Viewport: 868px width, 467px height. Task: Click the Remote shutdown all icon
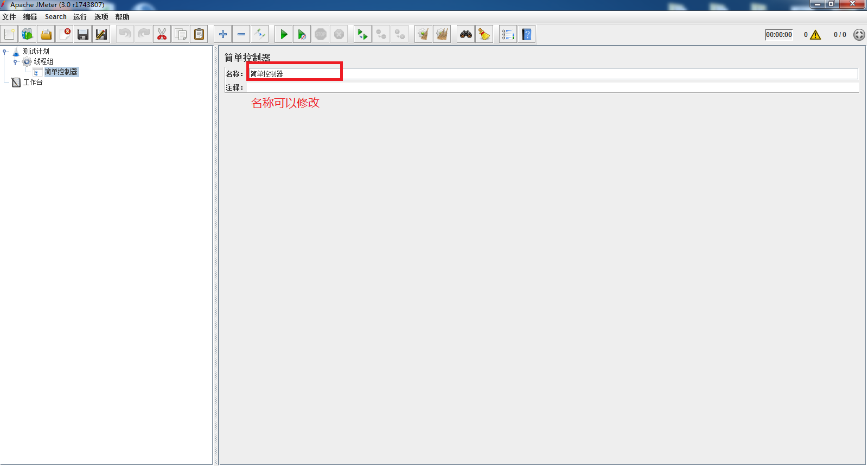pyautogui.click(x=400, y=34)
